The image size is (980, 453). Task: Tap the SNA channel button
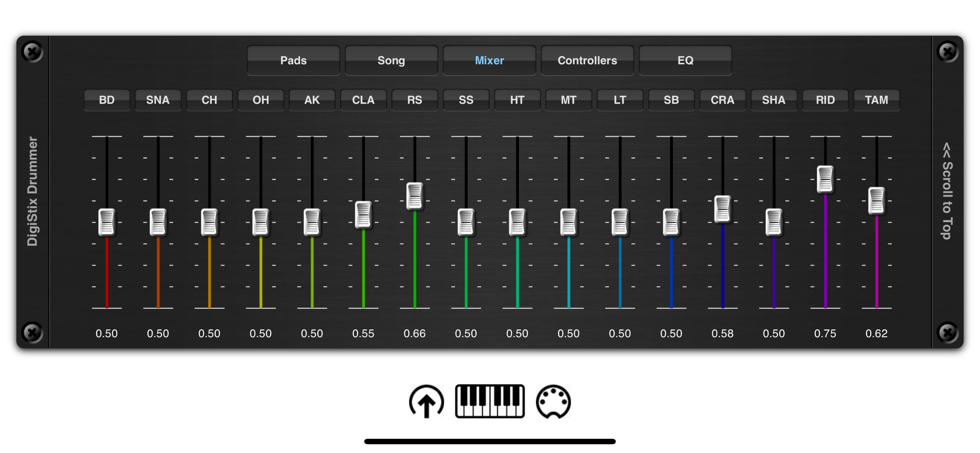coord(158,100)
